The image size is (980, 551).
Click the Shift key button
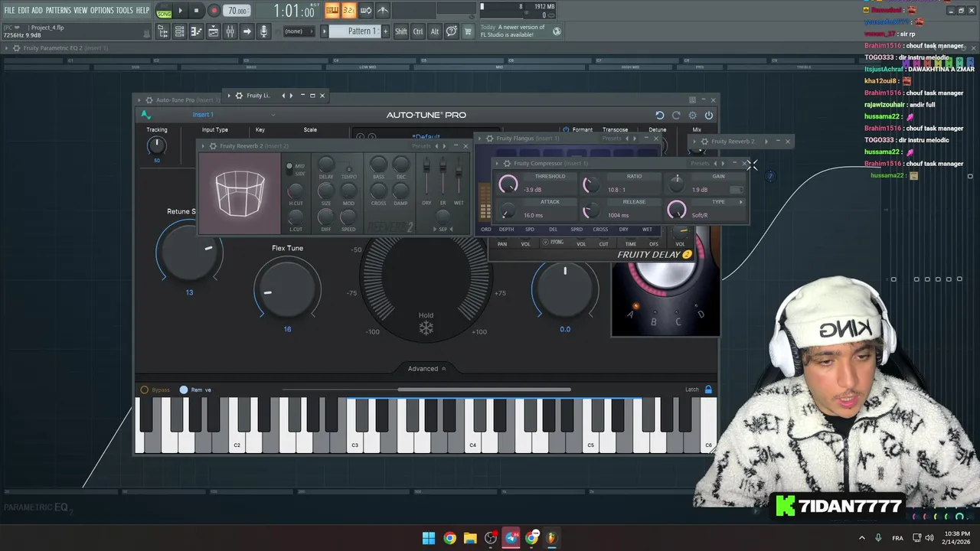tap(400, 31)
